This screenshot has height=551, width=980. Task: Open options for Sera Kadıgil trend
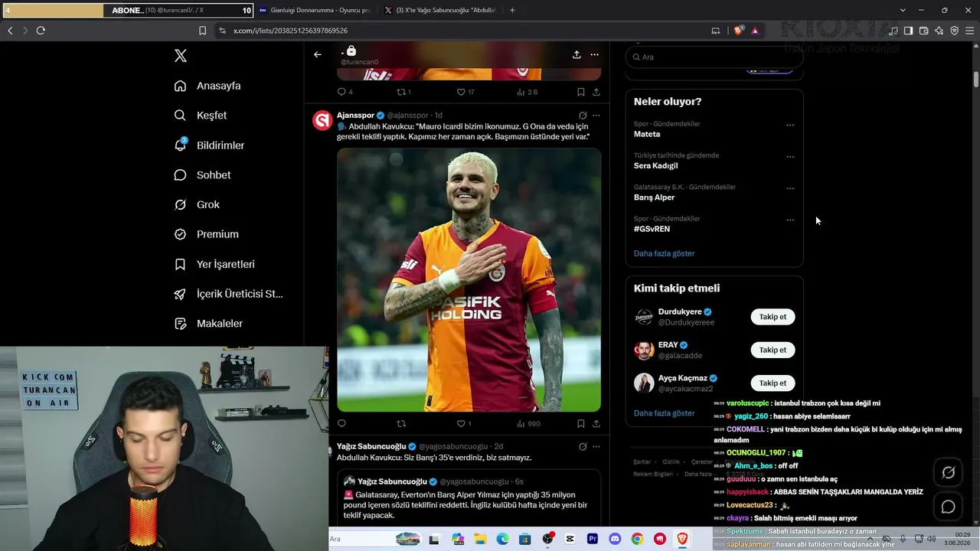pyautogui.click(x=790, y=157)
